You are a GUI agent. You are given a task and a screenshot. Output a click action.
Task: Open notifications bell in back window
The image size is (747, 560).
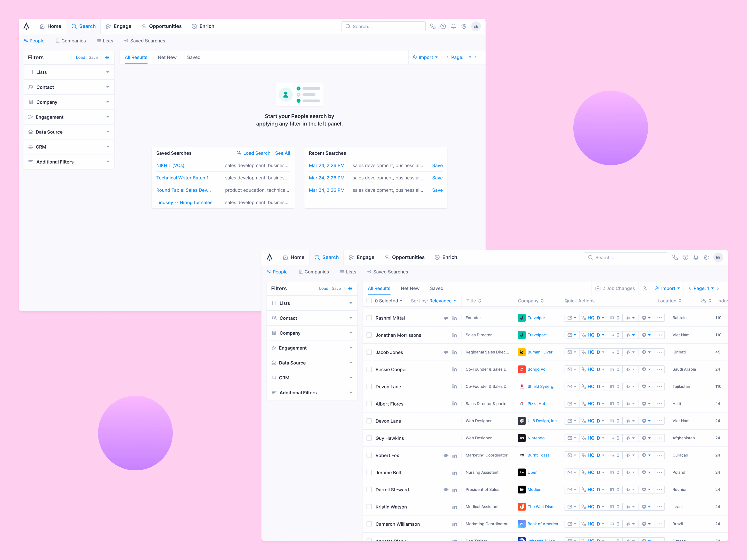pos(454,26)
